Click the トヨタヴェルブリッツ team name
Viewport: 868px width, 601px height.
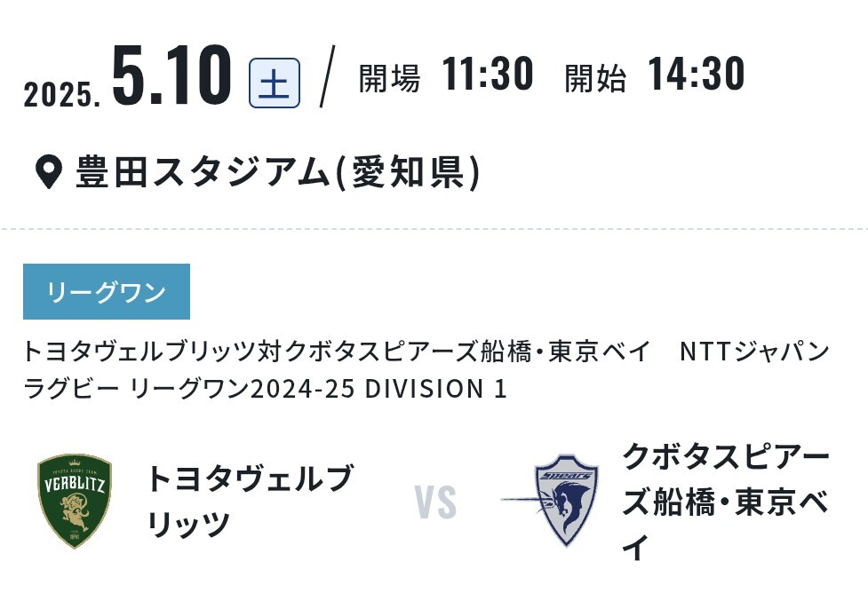249,501
